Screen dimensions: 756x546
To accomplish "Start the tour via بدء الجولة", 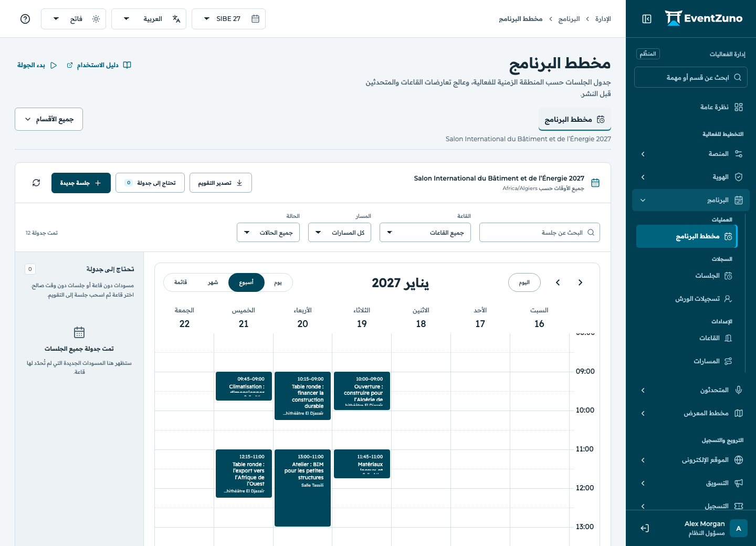I will [37, 65].
